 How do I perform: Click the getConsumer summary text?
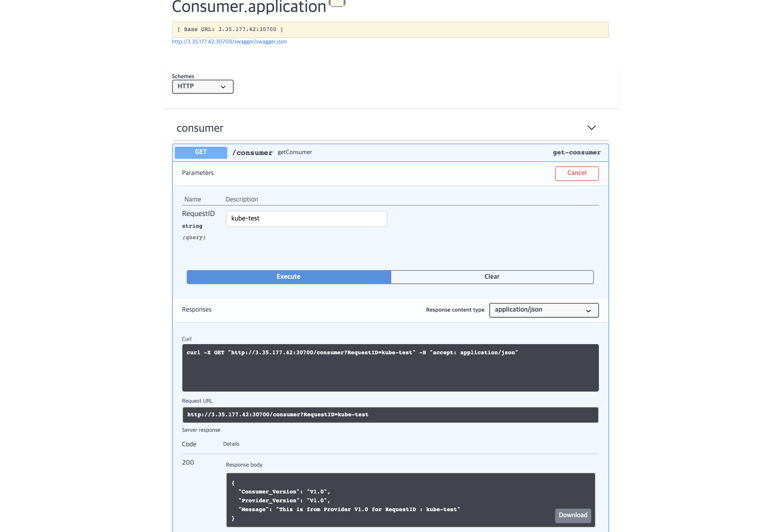click(295, 152)
